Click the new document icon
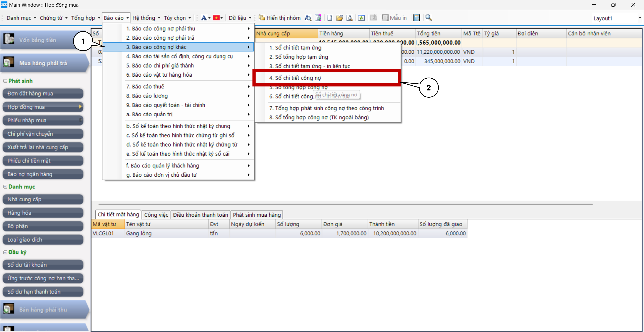Screen dimensions: 644x332 [x=329, y=18]
